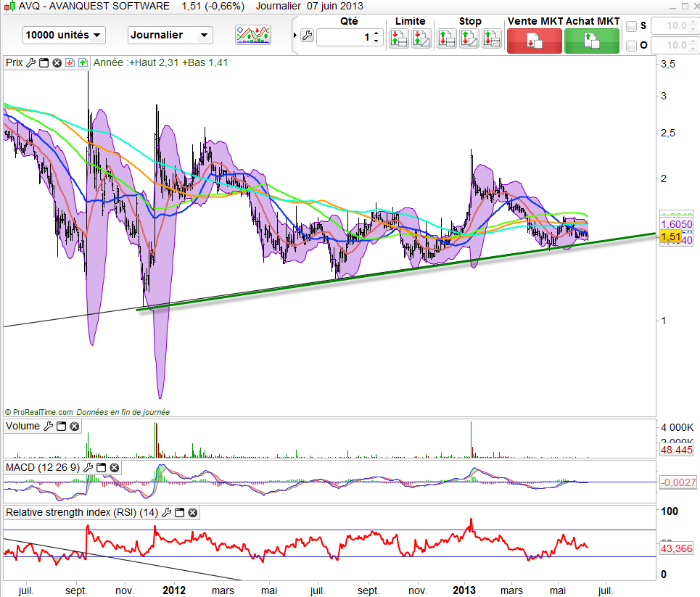Enable the S checkbox
This screenshot has height=597, width=700.
click(631, 27)
